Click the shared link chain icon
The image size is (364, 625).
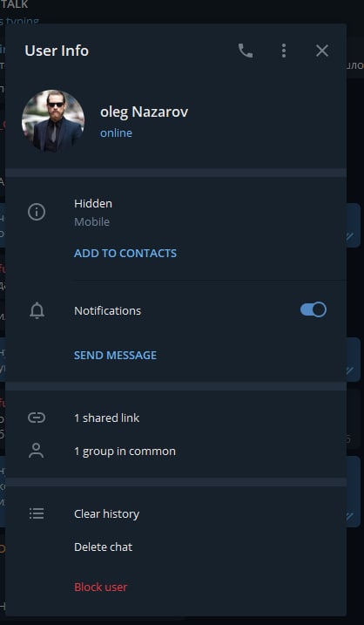37,418
